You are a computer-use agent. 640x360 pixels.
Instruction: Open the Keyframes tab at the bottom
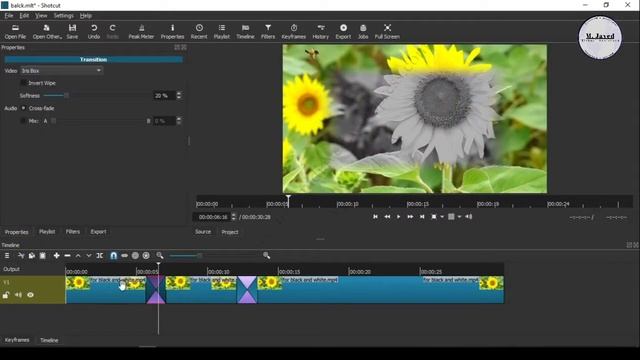click(17, 340)
